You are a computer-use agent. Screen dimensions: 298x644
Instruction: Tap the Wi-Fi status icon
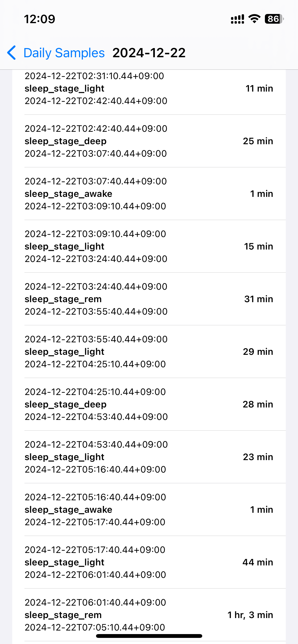point(254,19)
